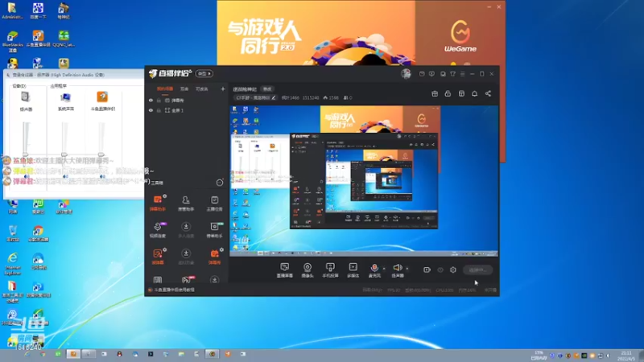Add 摄像头 camera source
The image size is (644, 362).
[x=308, y=270]
